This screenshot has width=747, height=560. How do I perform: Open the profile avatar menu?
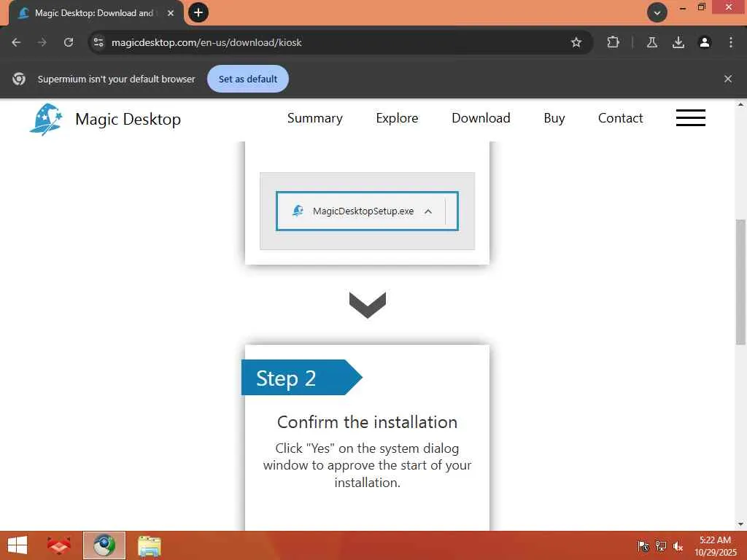(x=705, y=42)
